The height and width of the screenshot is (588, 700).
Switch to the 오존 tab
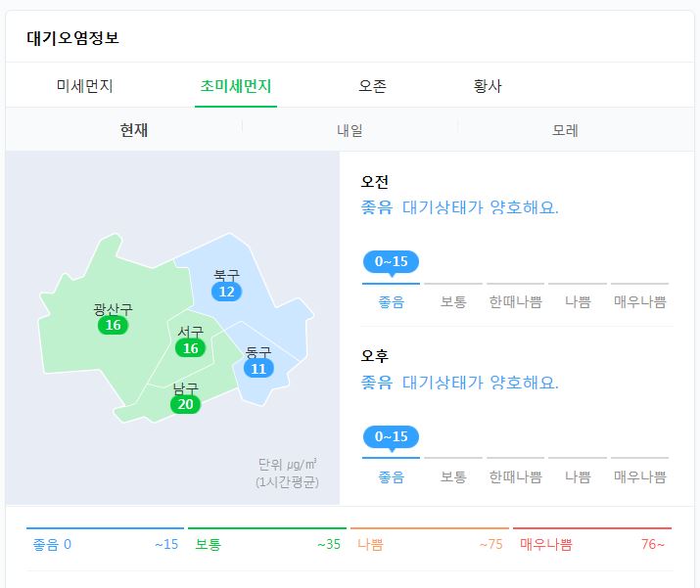tap(372, 86)
